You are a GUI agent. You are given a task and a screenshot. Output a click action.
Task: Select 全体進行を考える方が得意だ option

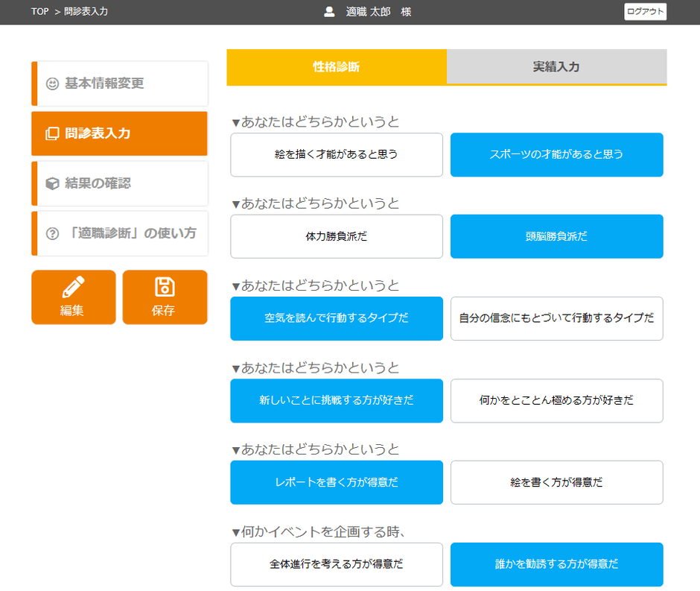click(x=337, y=565)
